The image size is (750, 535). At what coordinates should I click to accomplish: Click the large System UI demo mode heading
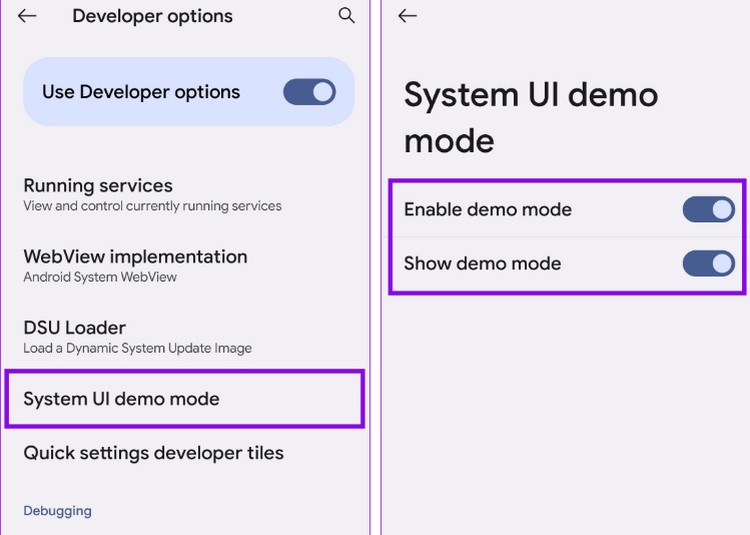coord(531,117)
